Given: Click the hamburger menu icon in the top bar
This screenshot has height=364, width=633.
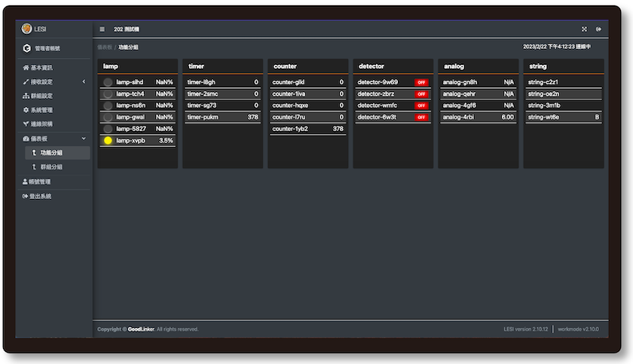Looking at the screenshot, I should [x=102, y=29].
